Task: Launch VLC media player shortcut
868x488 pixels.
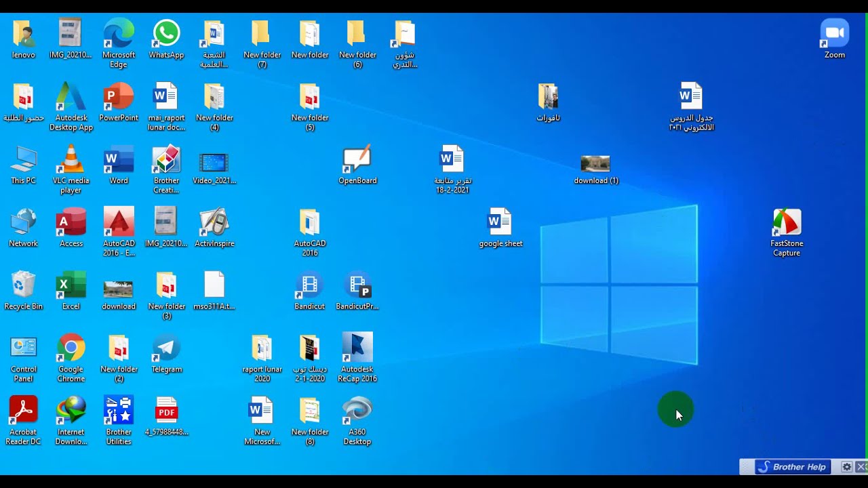Action: tap(71, 169)
